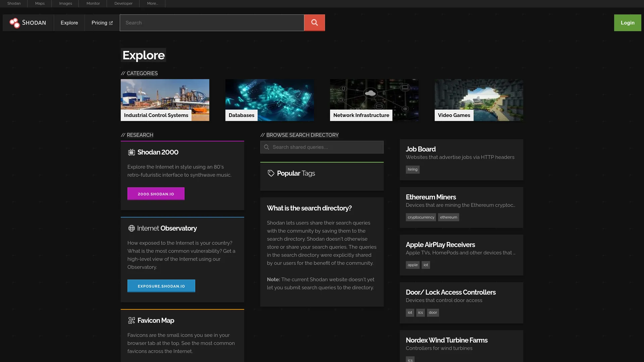Select the iot tag under Door/ Lock Controllers

pyautogui.click(x=410, y=313)
